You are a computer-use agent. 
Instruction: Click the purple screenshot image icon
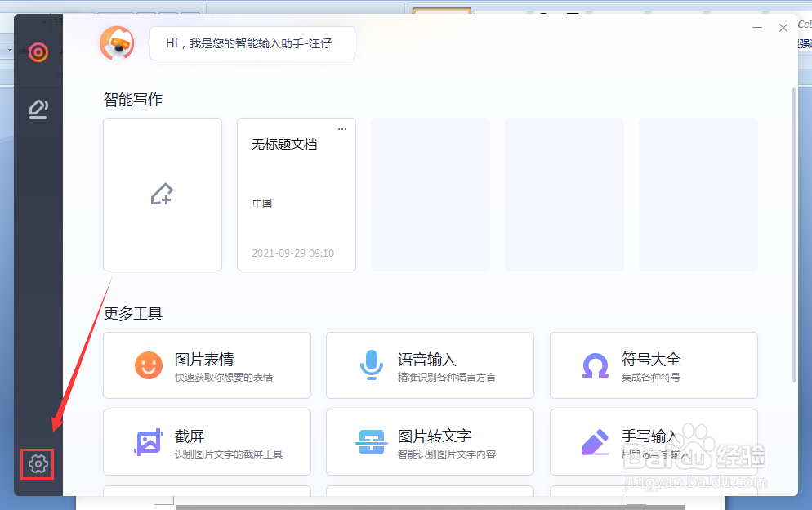[x=149, y=442]
